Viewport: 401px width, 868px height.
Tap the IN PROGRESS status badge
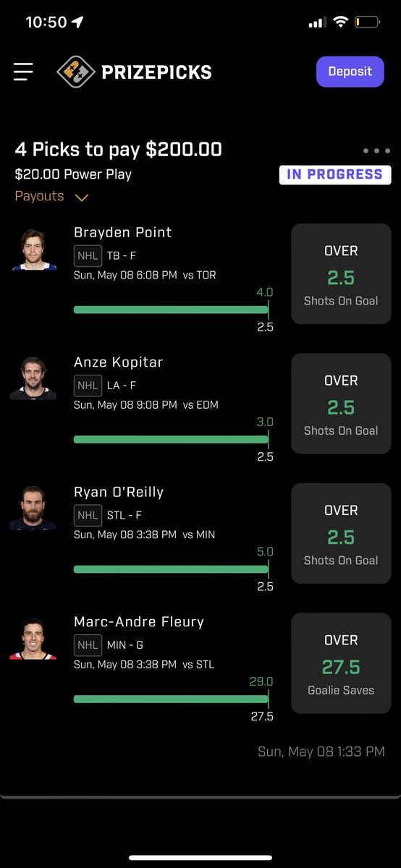click(335, 174)
